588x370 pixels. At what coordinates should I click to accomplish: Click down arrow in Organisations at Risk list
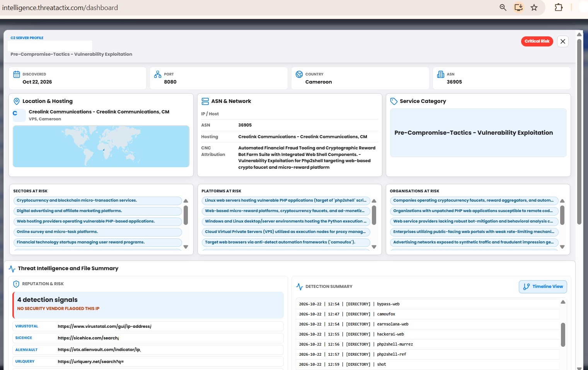[x=562, y=247]
